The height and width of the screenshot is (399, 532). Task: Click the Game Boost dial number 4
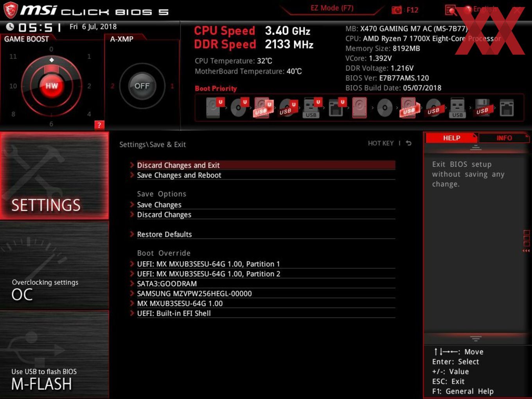[89, 114]
